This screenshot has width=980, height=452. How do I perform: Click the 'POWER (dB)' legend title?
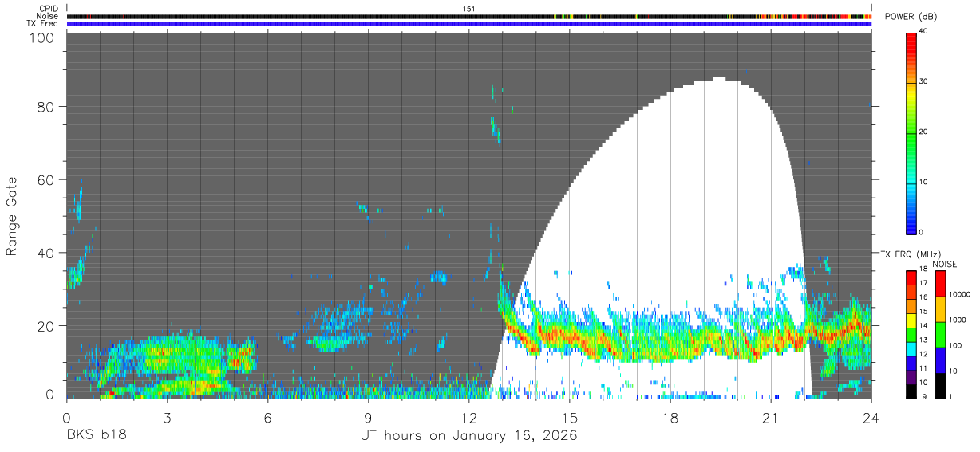tap(911, 17)
